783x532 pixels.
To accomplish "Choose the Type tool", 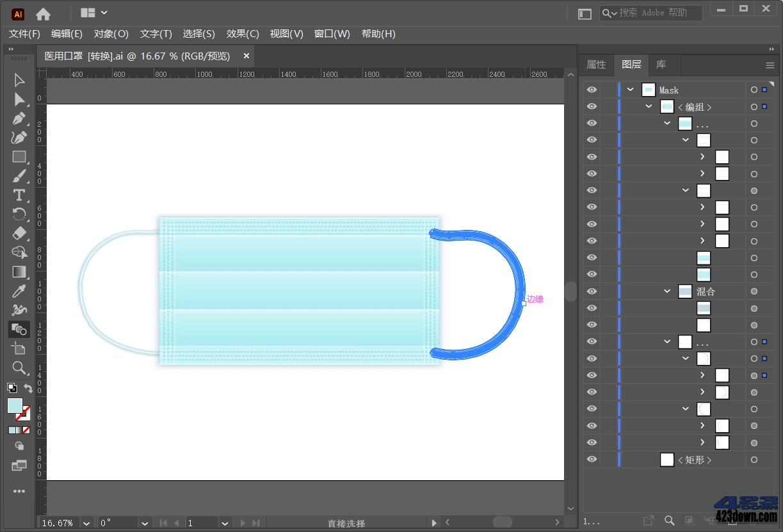I will pos(19,195).
